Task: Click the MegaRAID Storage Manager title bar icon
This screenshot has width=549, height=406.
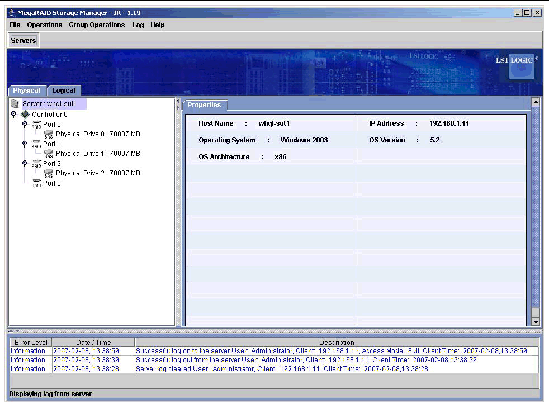Action: pos(12,13)
